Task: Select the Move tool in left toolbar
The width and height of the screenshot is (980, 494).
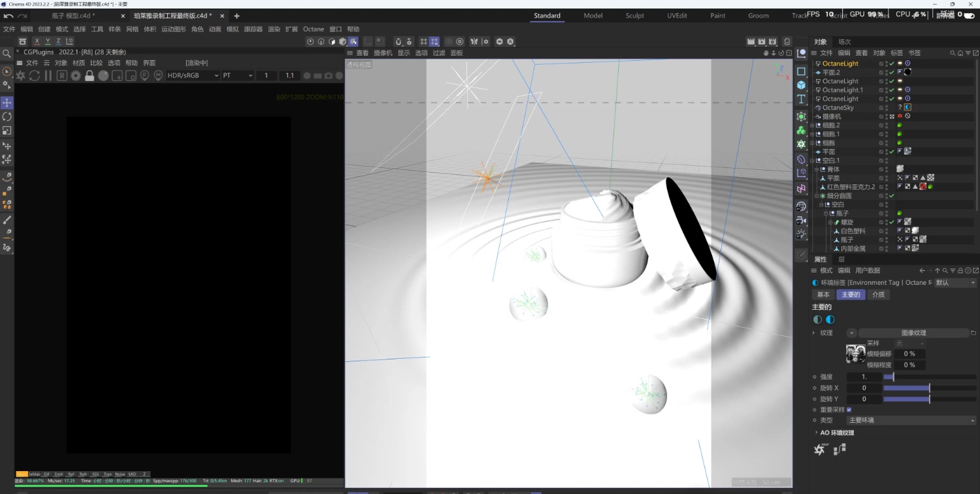Action: pyautogui.click(x=7, y=103)
